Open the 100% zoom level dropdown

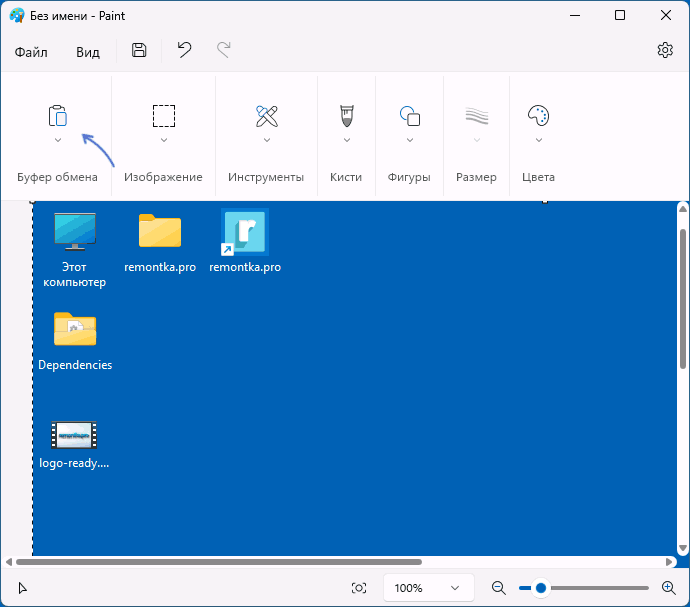coord(428,588)
